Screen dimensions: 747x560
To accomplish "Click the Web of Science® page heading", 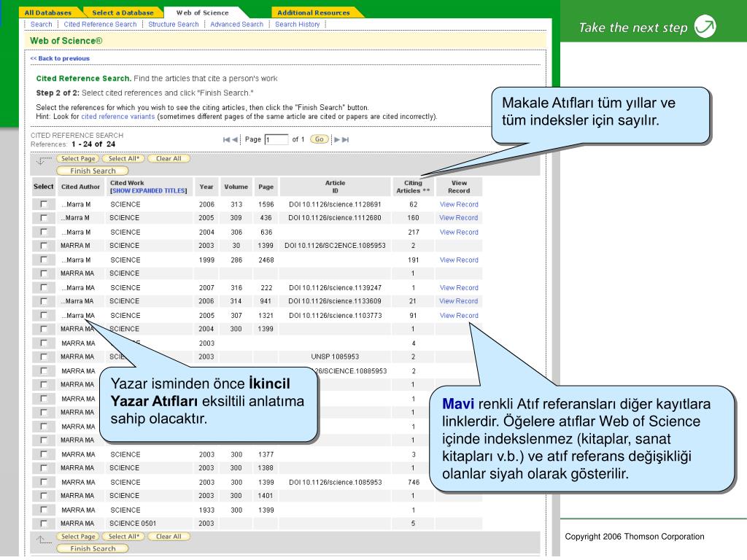I will pos(66,41).
